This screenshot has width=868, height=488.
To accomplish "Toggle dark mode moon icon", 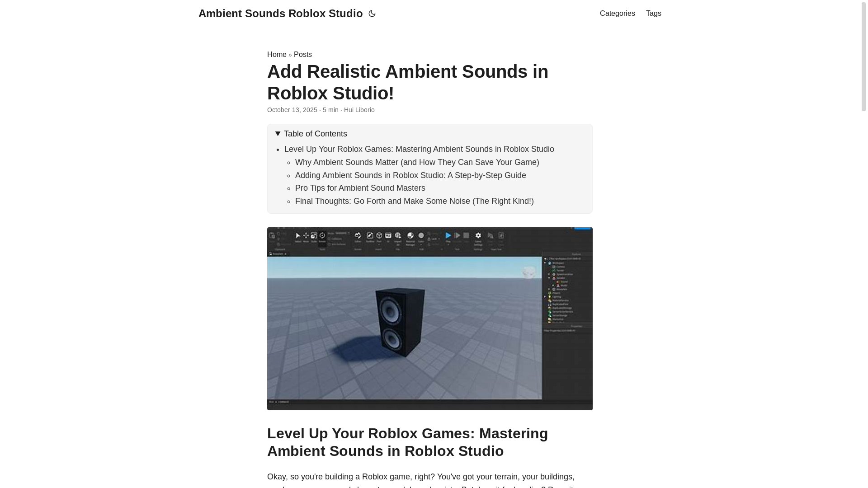I will click(372, 14).
